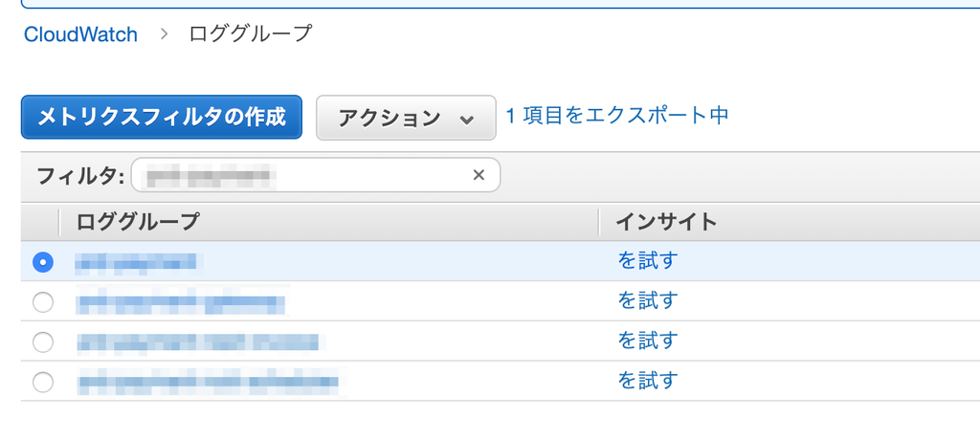This screenshot has width=980, height=440.
Task: Open the アクション dropdown menu
Action: pos(406,118)
